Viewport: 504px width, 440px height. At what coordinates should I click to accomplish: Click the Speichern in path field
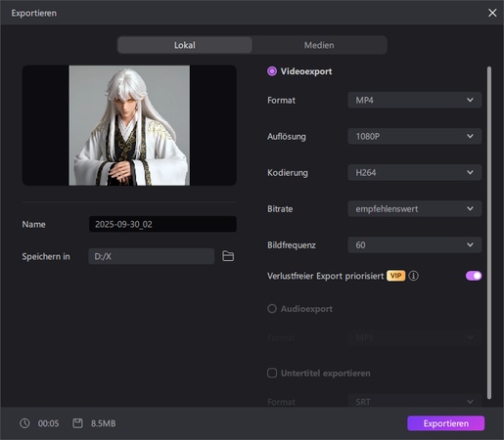tap(151, 256)
